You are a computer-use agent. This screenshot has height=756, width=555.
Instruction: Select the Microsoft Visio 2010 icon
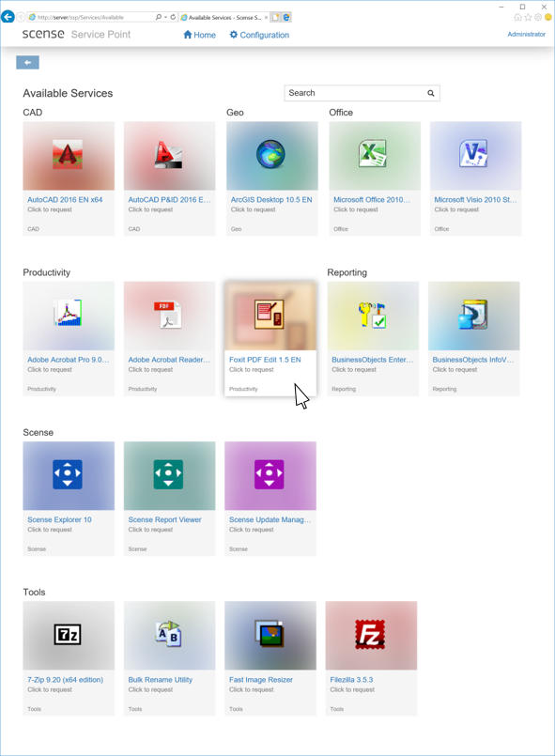[474, 154]
